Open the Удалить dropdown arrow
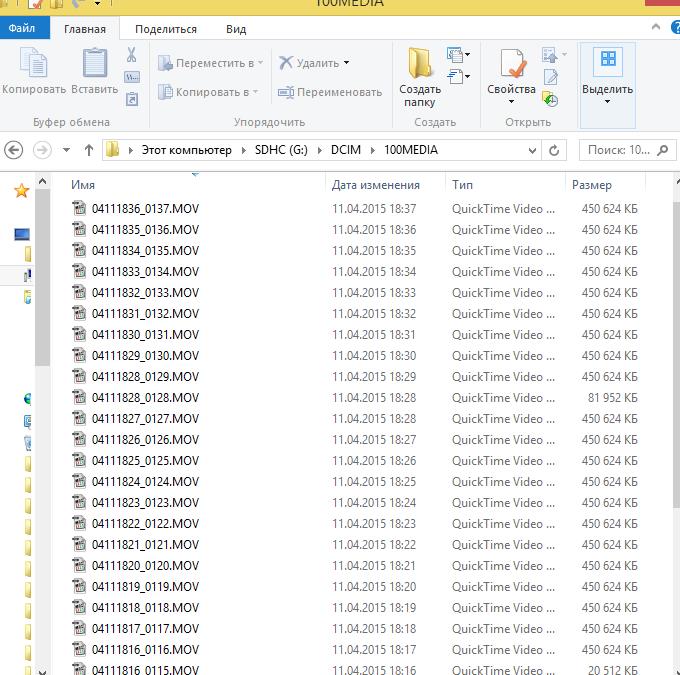 346,63
